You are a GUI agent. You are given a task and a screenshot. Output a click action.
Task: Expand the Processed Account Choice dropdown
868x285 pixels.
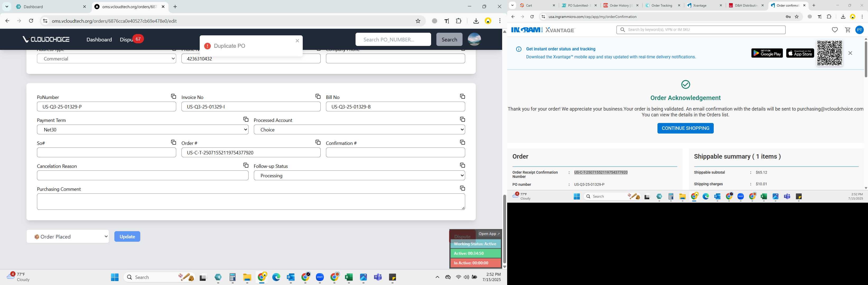[x=359, y=130]
